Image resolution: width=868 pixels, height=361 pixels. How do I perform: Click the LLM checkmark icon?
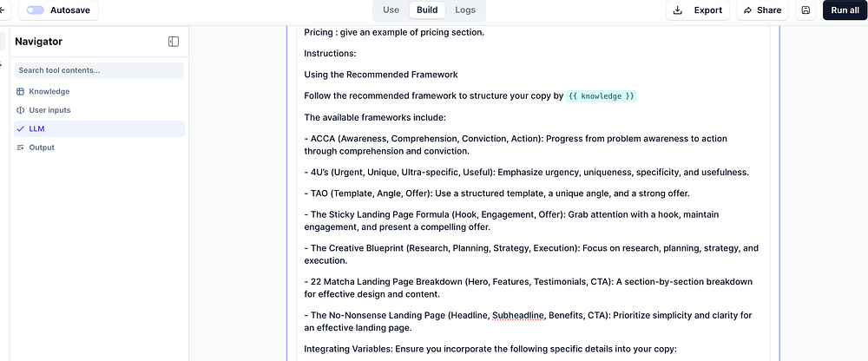[21, 129]
